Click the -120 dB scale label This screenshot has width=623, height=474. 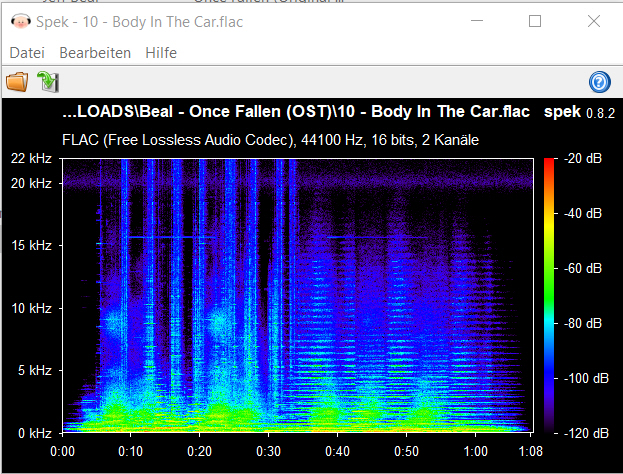click(x=586, y=433)
